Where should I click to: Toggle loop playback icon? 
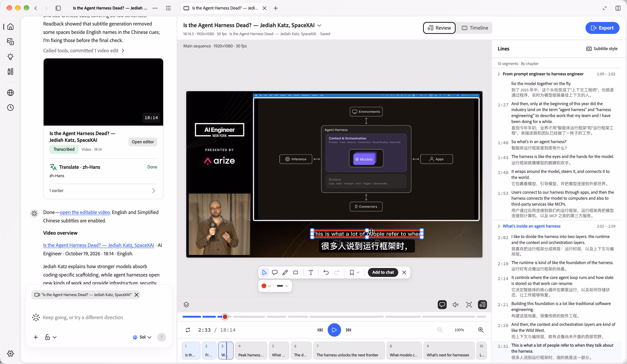click(188, 330)
